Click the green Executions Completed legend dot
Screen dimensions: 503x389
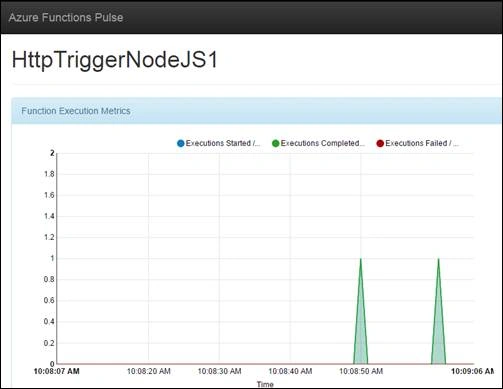[x=276, y=144]
